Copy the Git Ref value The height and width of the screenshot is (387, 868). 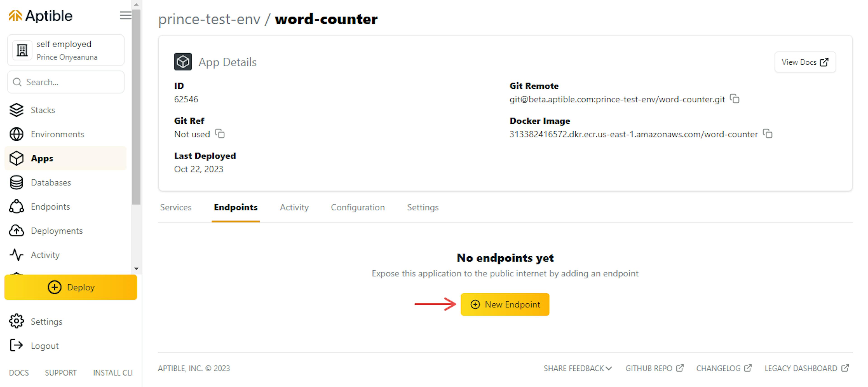coord(220,134)
